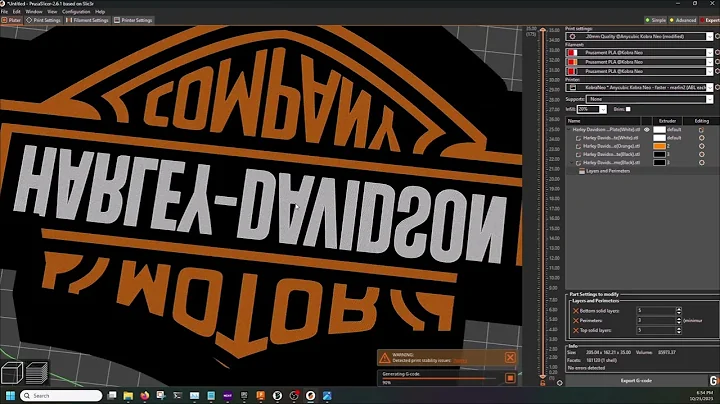The width and height of the screenshot is (720, 404).
Task: Open the Infill 20% dropdown
Action: pos(603,109)
